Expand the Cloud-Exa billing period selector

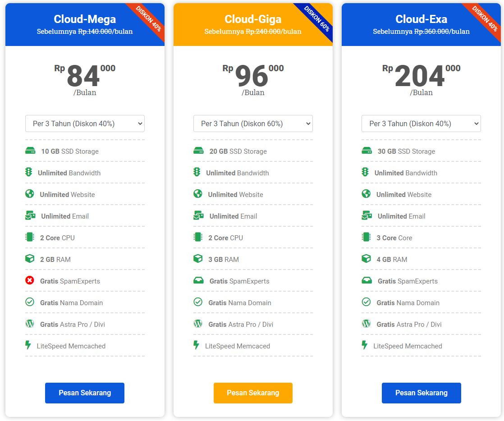pos(421,124)
